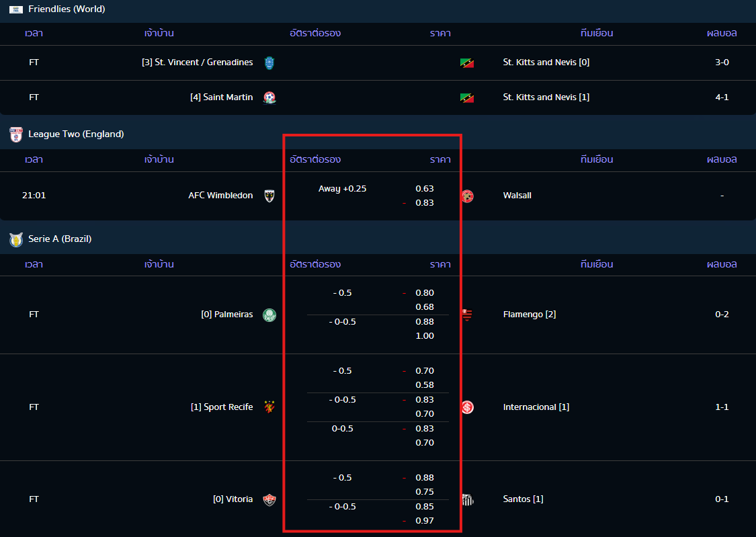Click the อัตราต่อรอง header under League Two

[x=315, y=159]
